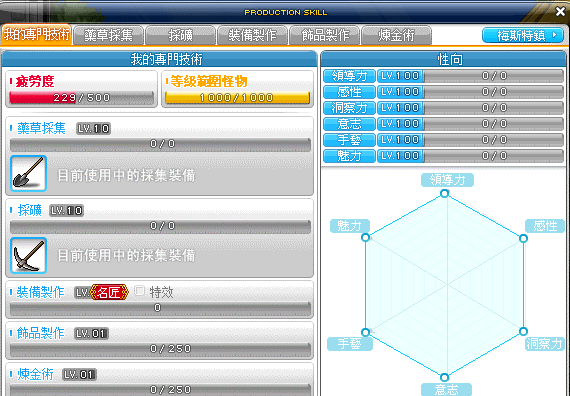
Task: Click the 領導力 vertex on the radar chart
Action: point(445,193)
